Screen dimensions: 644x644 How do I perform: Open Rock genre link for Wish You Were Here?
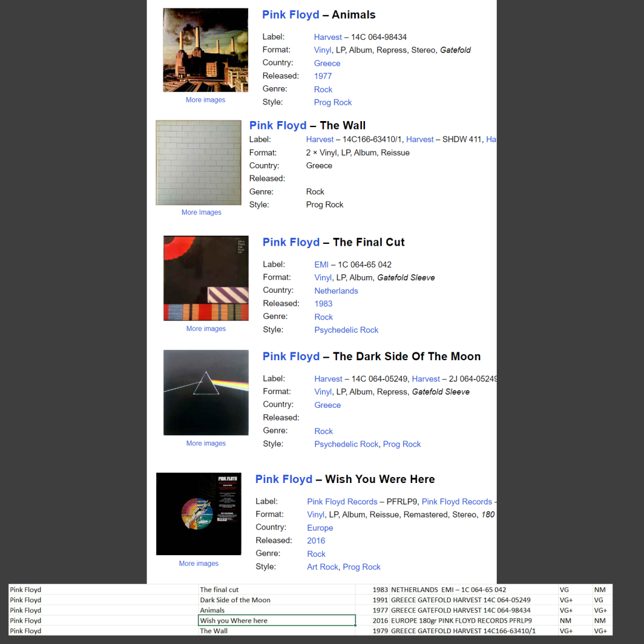[316, 554]
